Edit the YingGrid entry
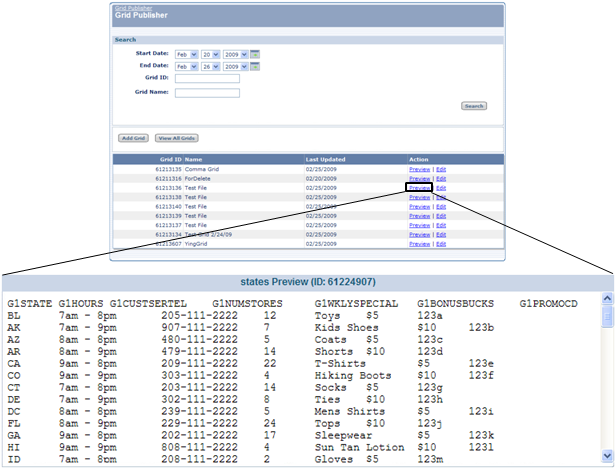Screen dimensions: 616x469 tap(441, 243)
